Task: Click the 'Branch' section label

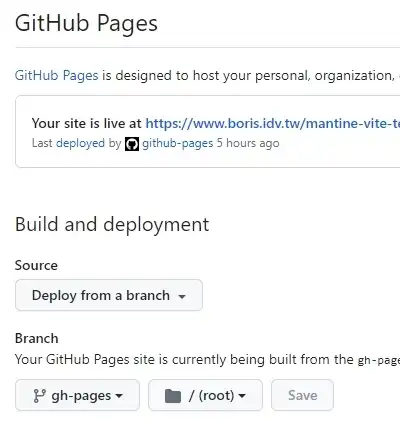Action: (x=37, y=339)
